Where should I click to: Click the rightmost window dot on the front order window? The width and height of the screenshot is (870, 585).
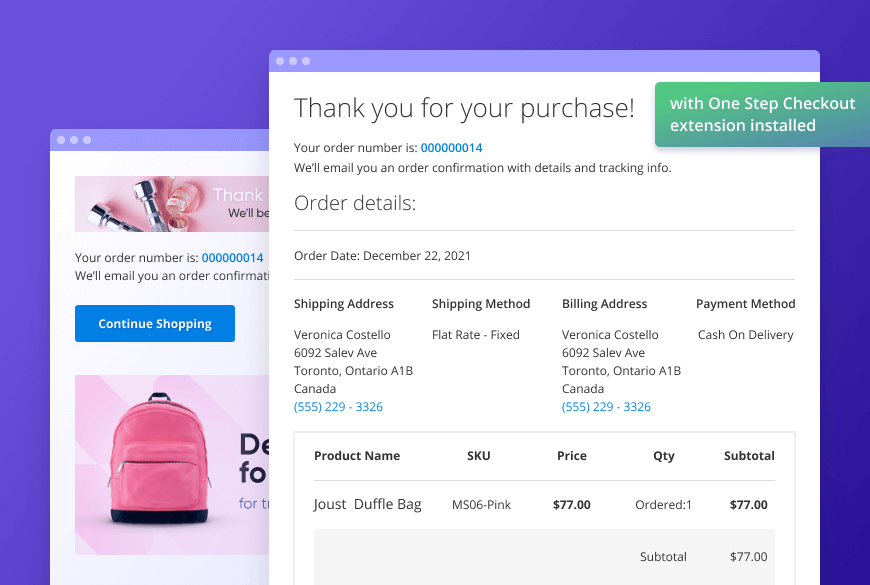point(304,61)
